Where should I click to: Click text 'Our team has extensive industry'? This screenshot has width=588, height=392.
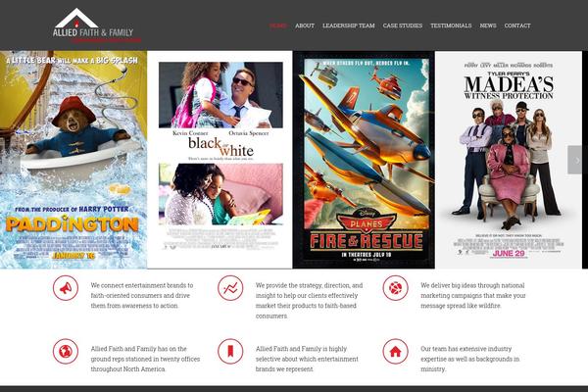tap(465, 349)
